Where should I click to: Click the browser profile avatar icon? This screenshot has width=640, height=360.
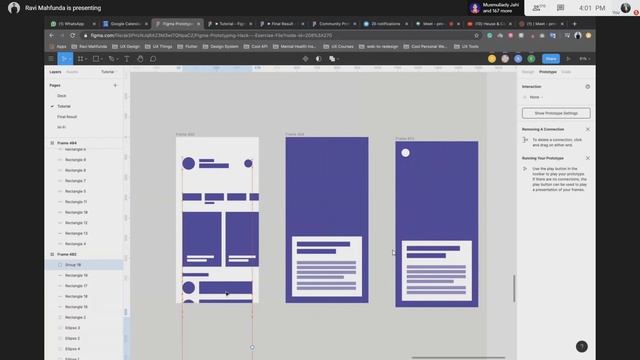tap(578, 36)
